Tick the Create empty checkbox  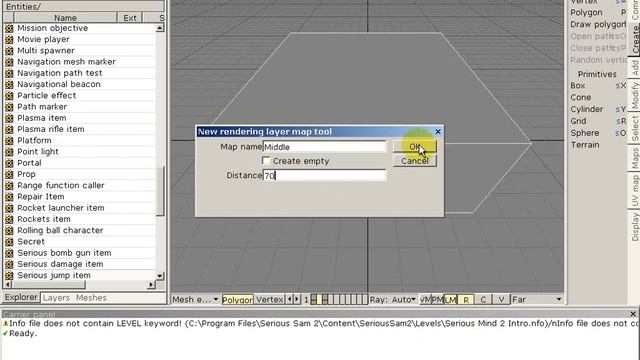click(266, 160)
